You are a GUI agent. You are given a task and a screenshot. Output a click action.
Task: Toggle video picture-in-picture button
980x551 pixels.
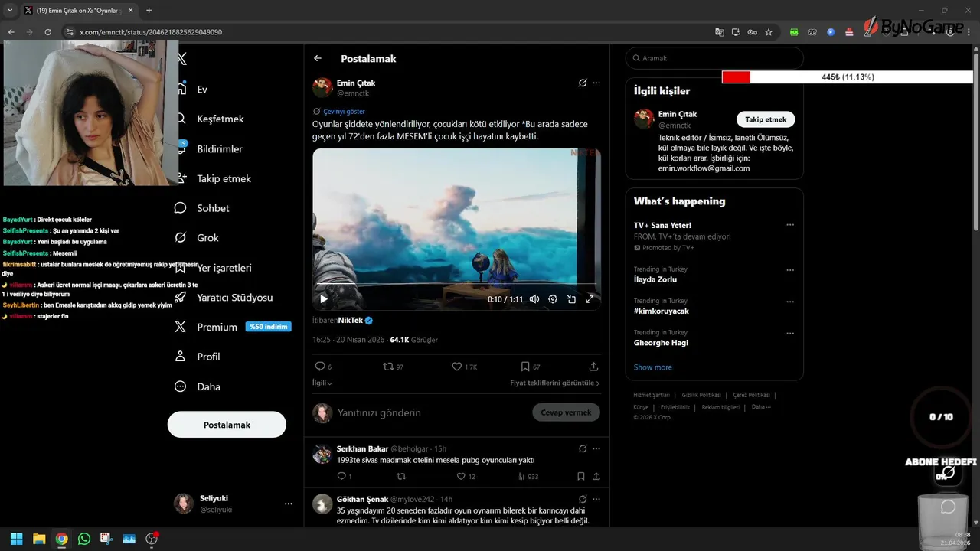point(571,299)
